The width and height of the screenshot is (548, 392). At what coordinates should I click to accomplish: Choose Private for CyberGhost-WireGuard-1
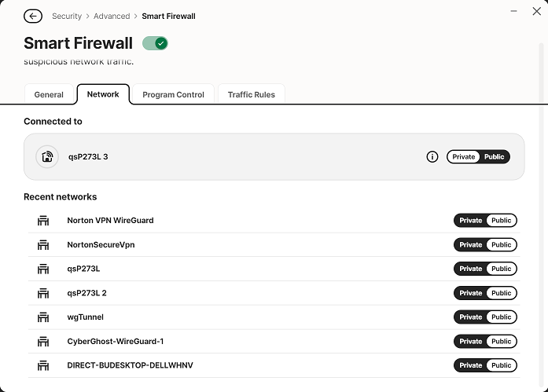click(470, 342)
